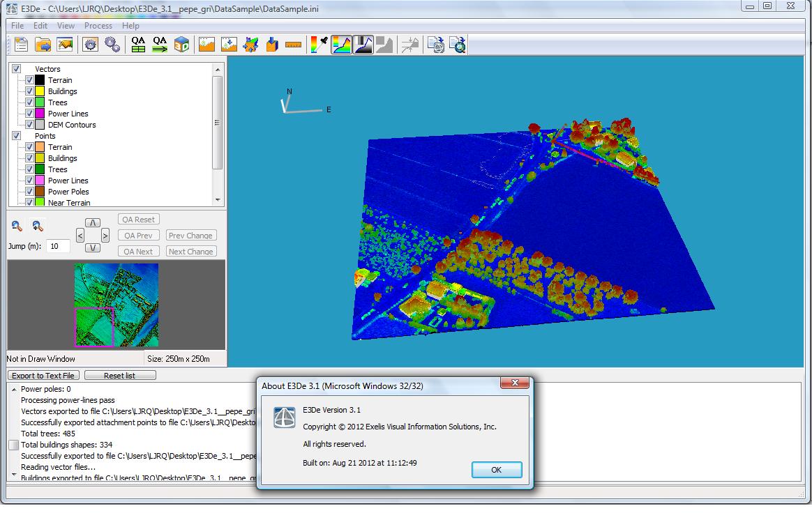Screen dimensions: 812x520
Task: Toggle the Near Terrain checkbox
Action: point(29,202)
